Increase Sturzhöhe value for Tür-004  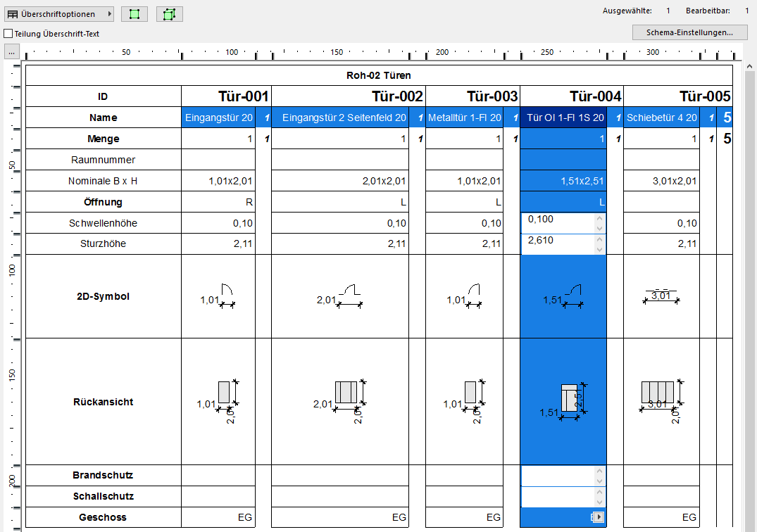coord(599,239)
